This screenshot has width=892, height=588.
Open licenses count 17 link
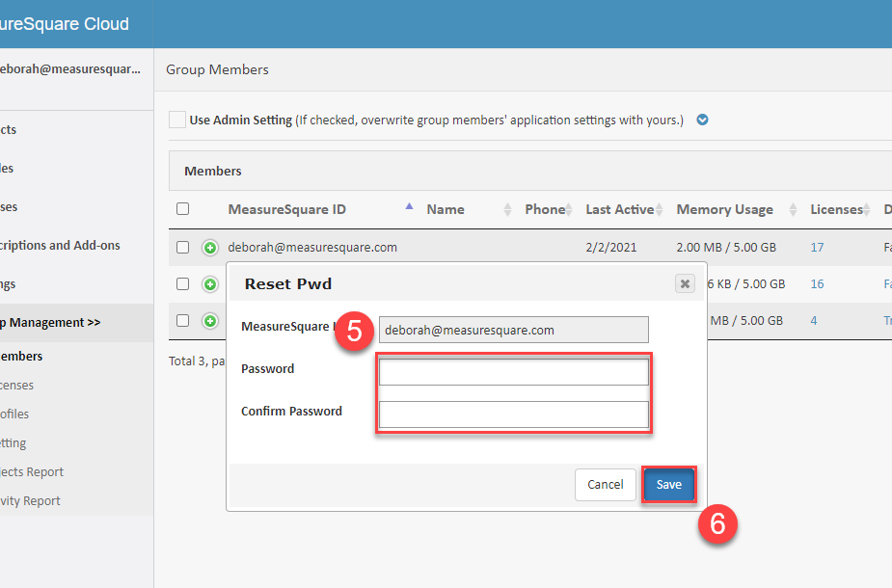817,248
